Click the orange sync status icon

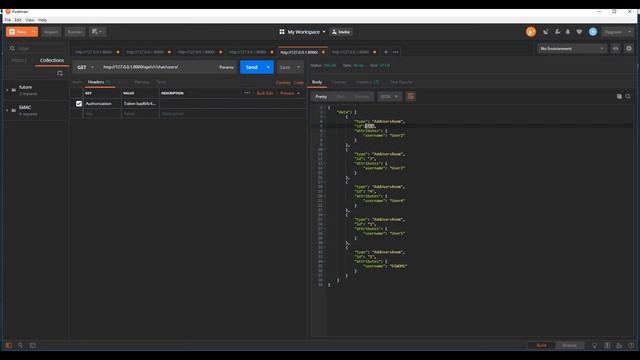coord(531,32)
